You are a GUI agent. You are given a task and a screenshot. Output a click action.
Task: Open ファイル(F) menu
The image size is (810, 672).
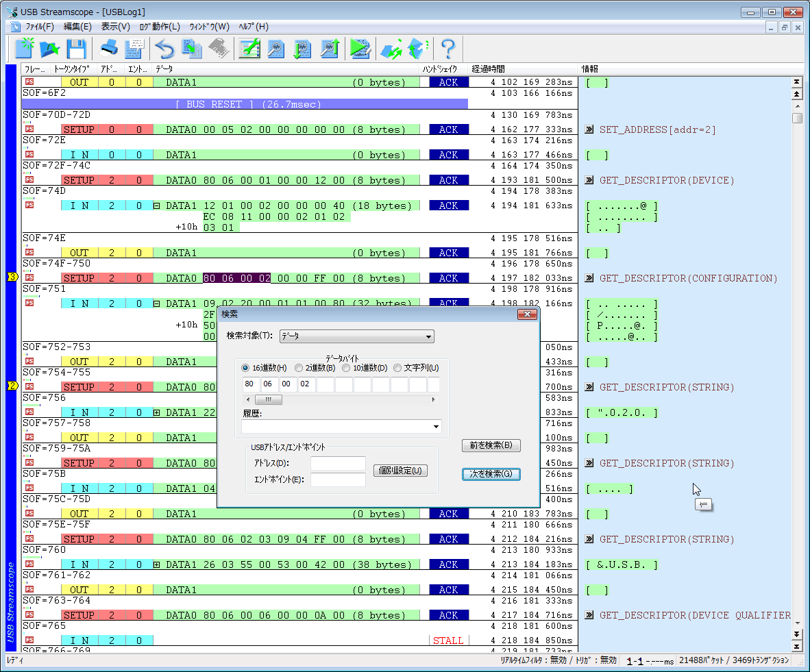coord(40,27)
